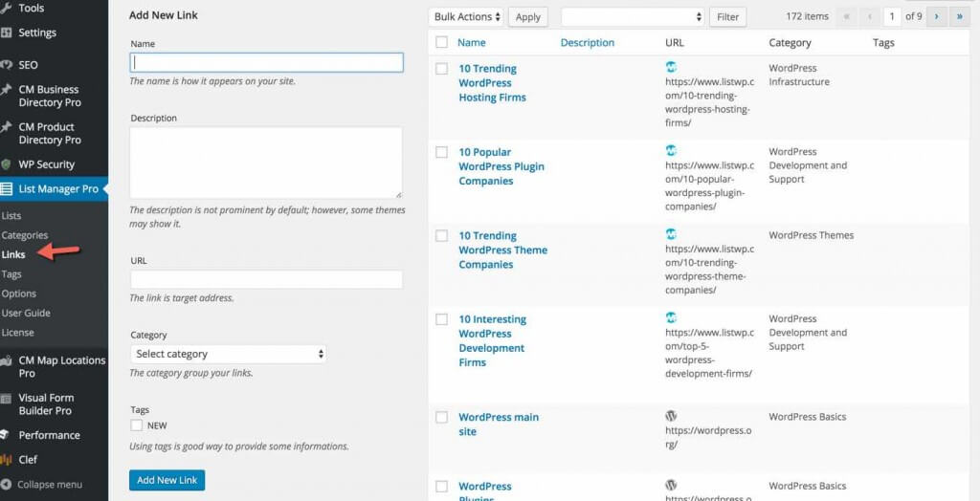Click the Performance gauge icon

pos(7,435)
